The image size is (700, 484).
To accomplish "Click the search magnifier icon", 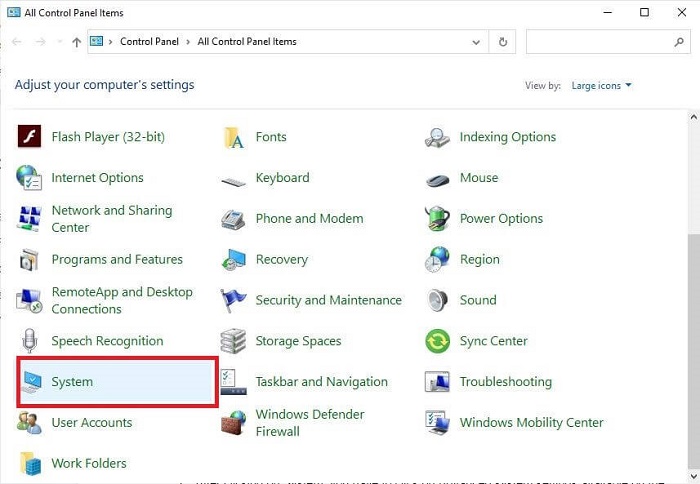I will point(679,42).
